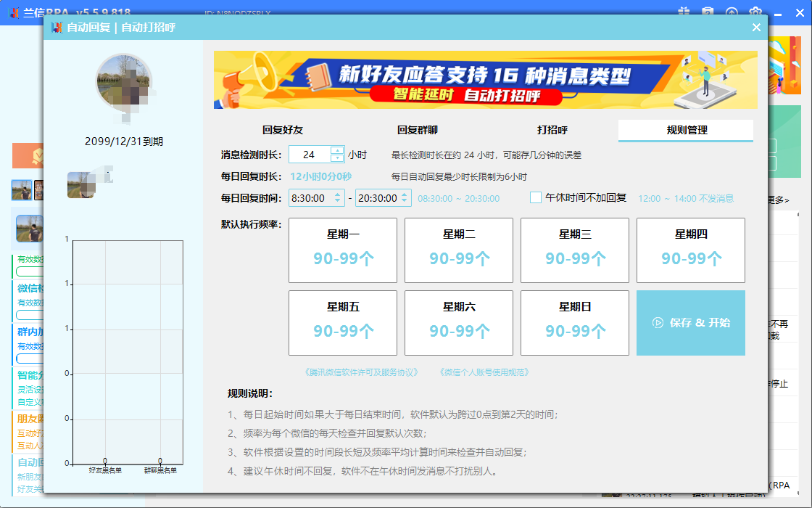
Task: Open the 微信个人账号使用规范 link
Action: pos(485,372)
